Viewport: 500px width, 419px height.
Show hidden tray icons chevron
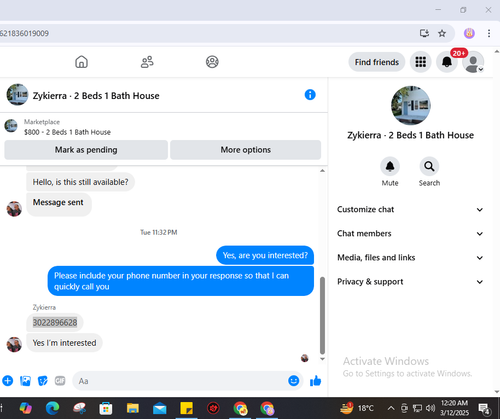tap(391, 408)
